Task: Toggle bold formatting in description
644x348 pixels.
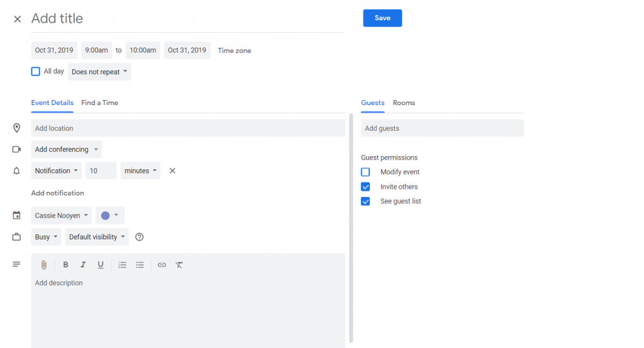Action: [65, 265]
